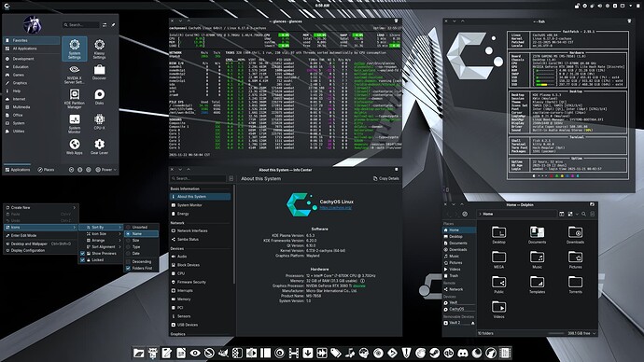The image size is (644, 362).
Task: Adjust Dolphin zoom slider in status bar
Action: coord(555,333)
